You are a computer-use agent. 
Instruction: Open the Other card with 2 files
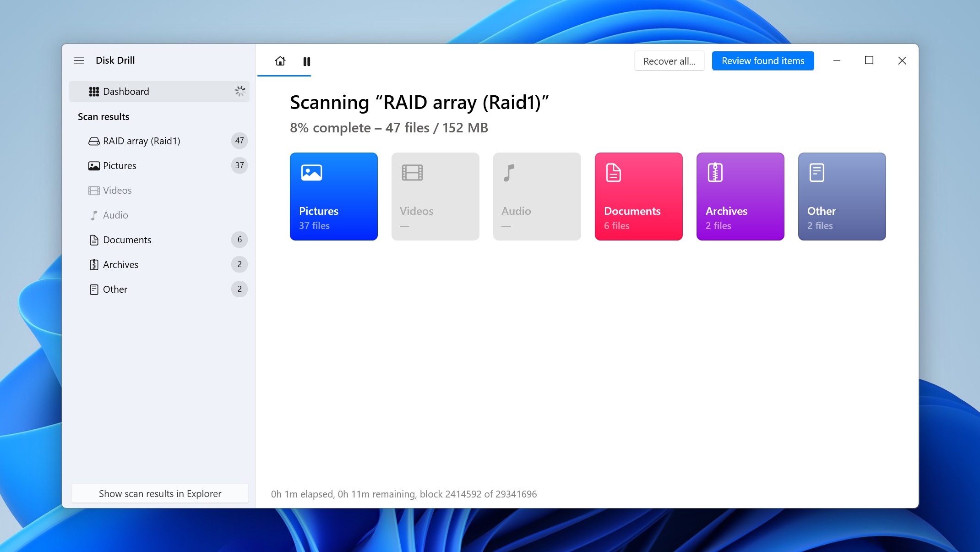pos(842,197)
